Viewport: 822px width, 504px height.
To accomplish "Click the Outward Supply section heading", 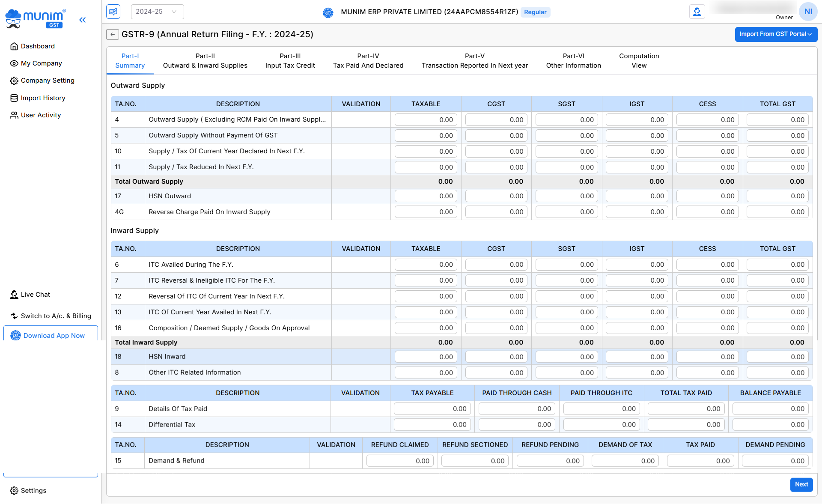I will [138, 86].
